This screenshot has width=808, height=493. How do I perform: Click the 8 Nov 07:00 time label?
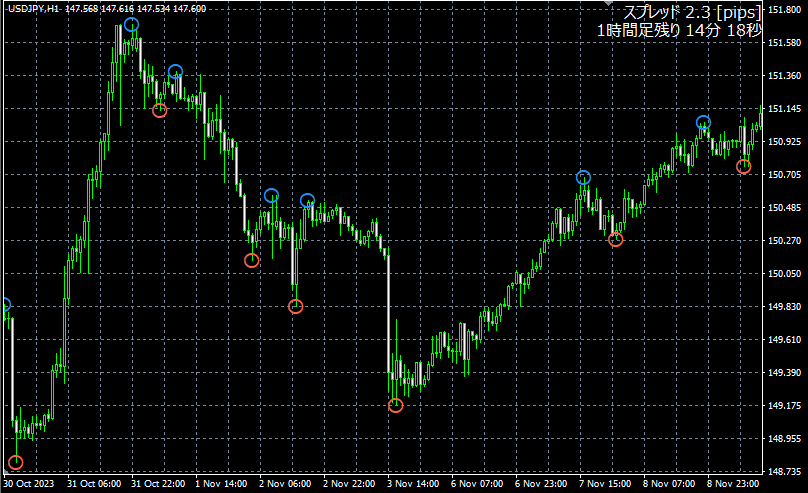click(x=669, y=484)
